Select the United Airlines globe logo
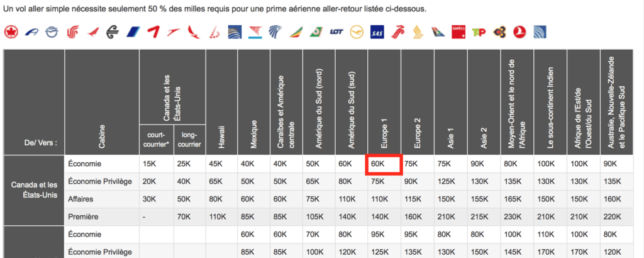This screenshot has width=644, height=258. click(x=540, y=31)
